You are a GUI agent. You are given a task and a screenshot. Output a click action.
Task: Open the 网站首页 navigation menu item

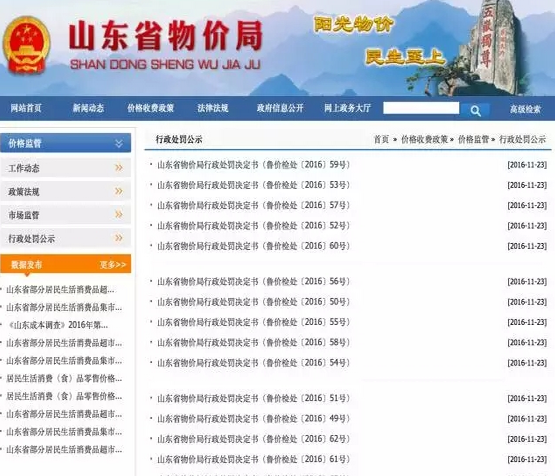pos(26,108)
